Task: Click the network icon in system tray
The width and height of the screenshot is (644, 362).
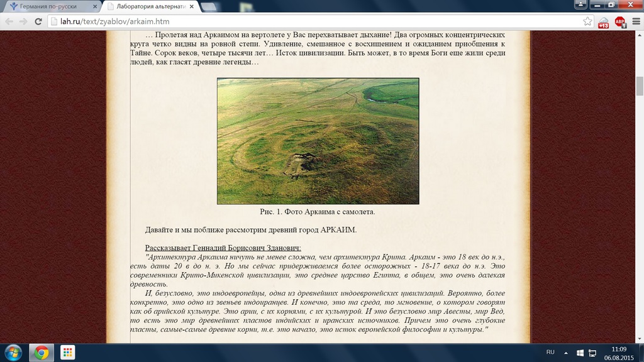Action: 592,353
